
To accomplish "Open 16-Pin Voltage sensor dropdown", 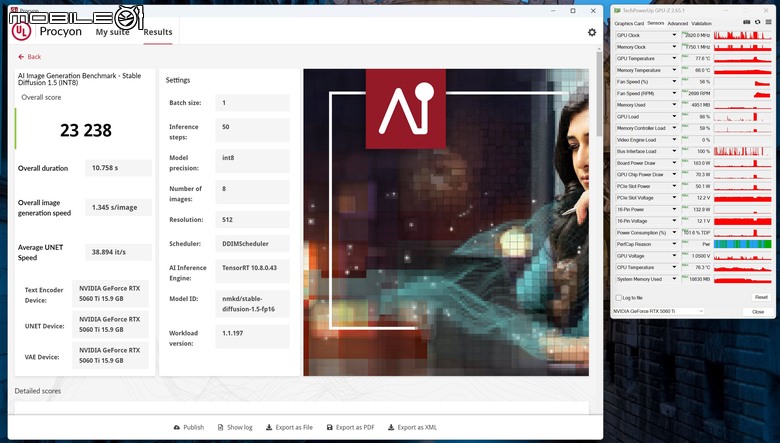I will pyautogui.click(x=674, y=221).
